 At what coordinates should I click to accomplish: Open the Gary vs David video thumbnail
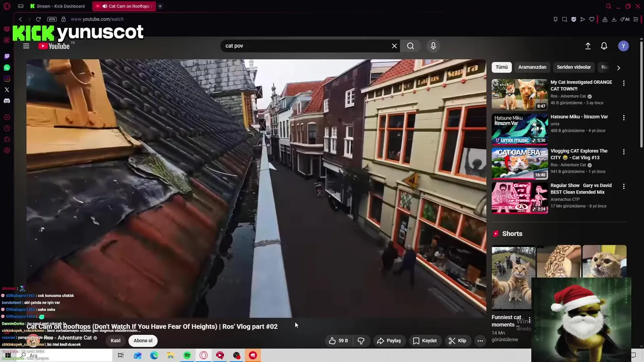pyautogui.click(x=520, y=198)
